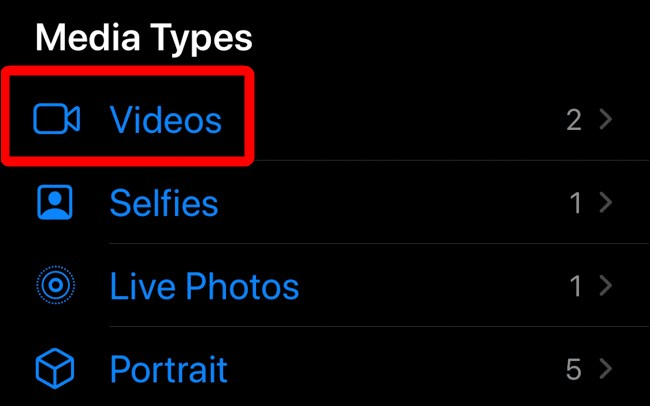Tap the Live Photos concentric circles icon
650x406 pixels.
55,287
